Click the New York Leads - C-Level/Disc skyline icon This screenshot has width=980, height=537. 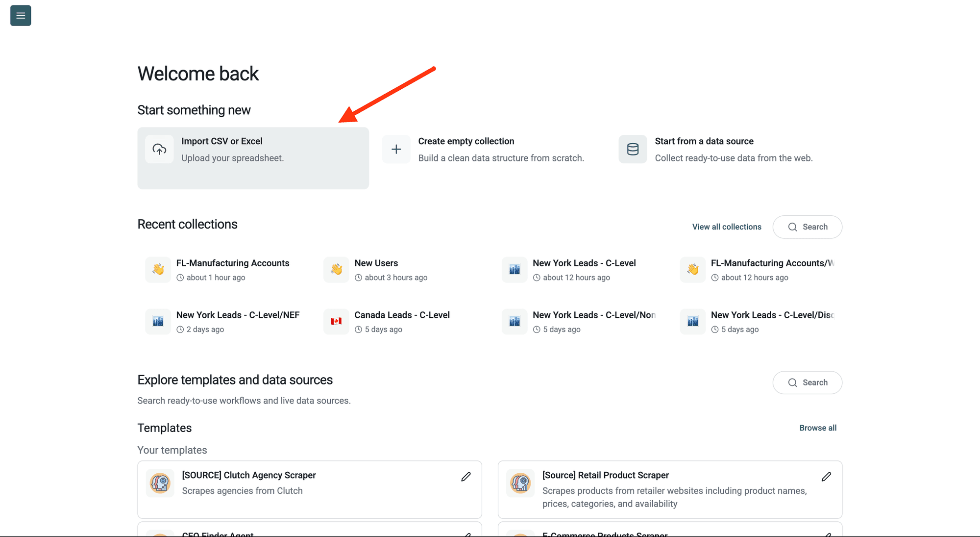(x=693, y=321)
